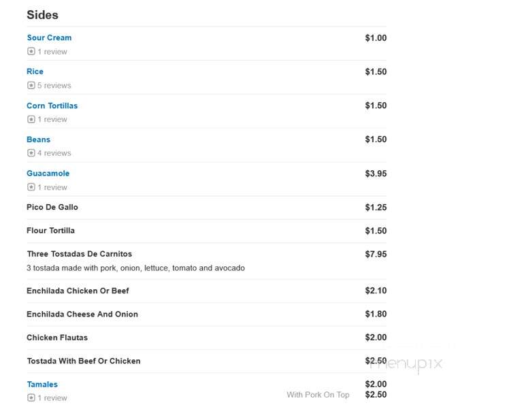Select the Three Tostadas De Carnitos item
Screen dimensions: 528x420
pos(80,254)
